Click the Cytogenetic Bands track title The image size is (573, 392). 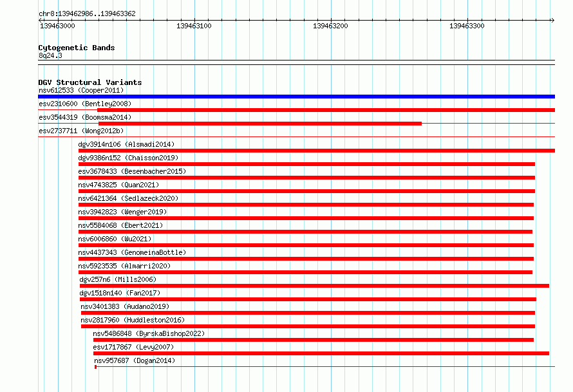point(77,48)
